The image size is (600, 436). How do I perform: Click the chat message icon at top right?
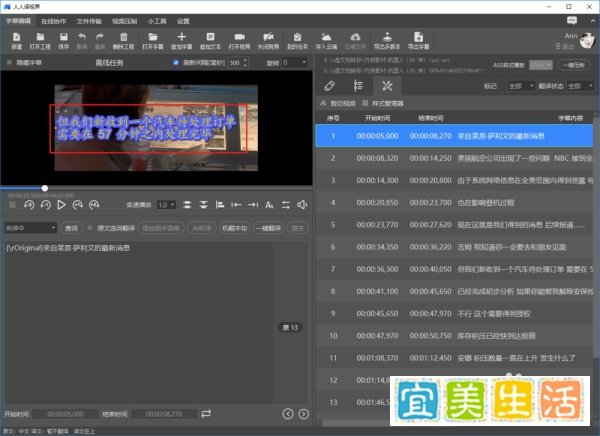(572, 20)
